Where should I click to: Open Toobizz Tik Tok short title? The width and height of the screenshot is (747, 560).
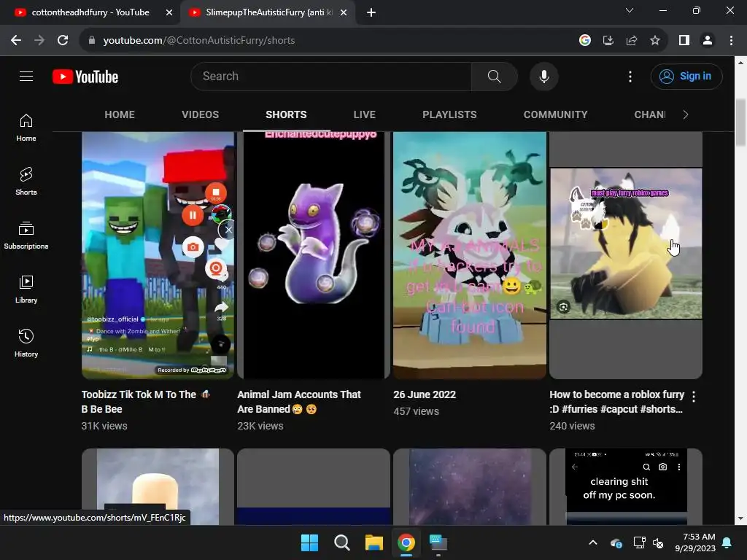coord(145,402)
